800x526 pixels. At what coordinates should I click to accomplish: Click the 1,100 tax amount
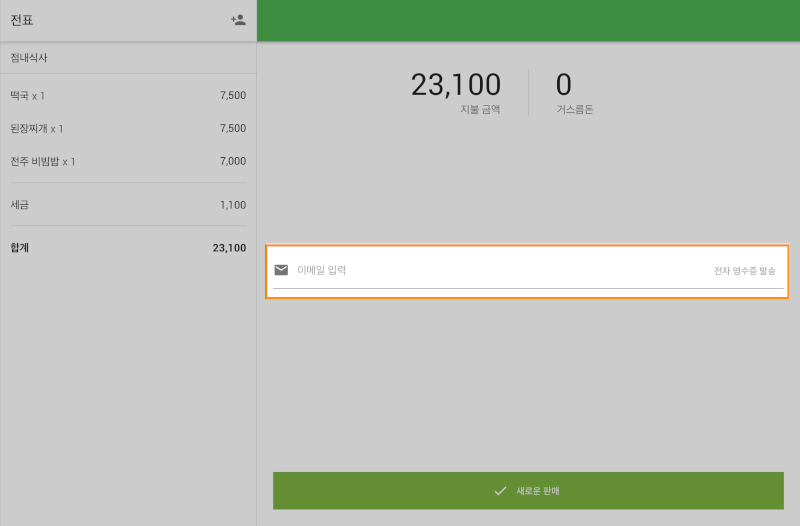coord(232,205)
